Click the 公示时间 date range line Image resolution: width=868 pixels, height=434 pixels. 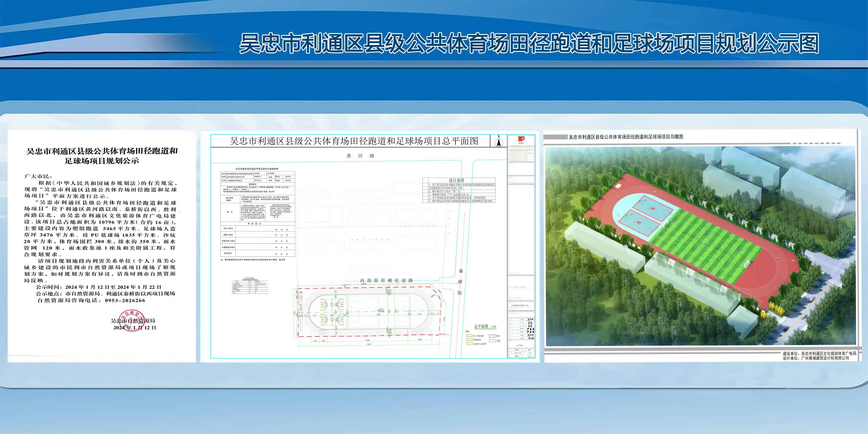click(98, 287)
